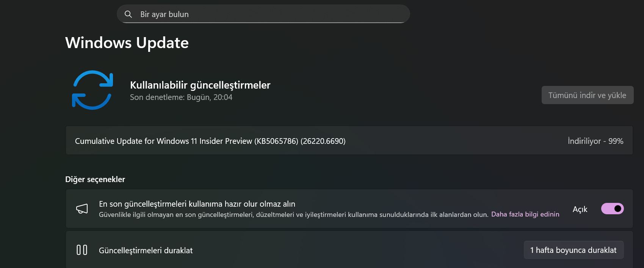Click the megaphone icon for latest updates
The image size is (644, 268).
click(82, 209)
